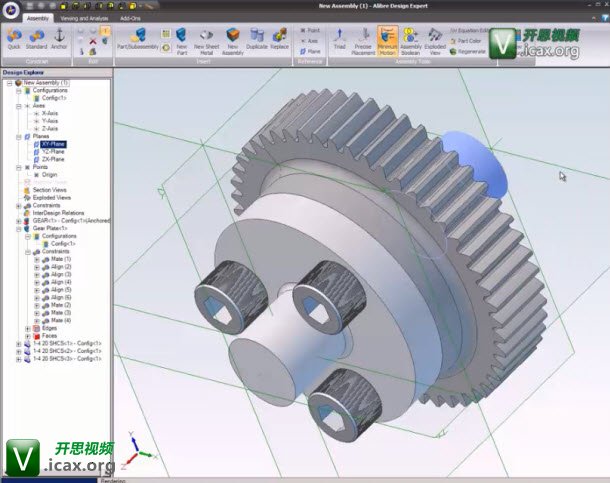Select the ZX-Plane tree item

pyautogui.click(x=53, y=159)
